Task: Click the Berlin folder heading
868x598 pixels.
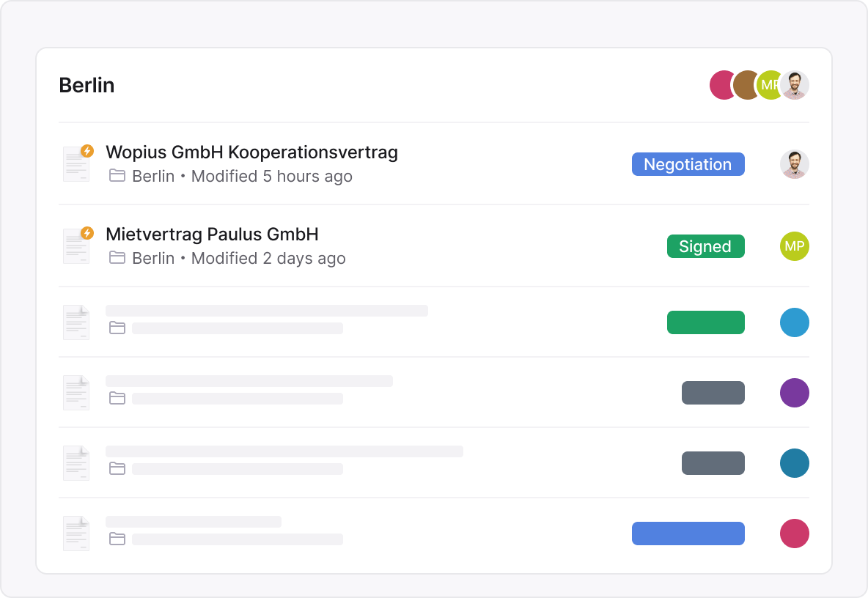Action: pyautogui.click(x=87, y=85)
